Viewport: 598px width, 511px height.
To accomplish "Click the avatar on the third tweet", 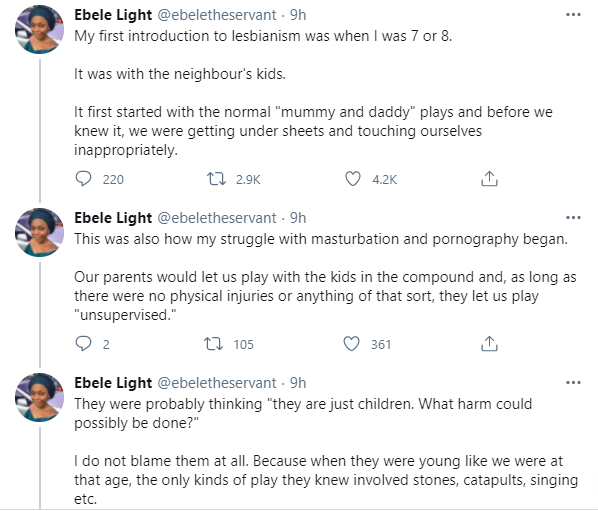I will 39,397.
